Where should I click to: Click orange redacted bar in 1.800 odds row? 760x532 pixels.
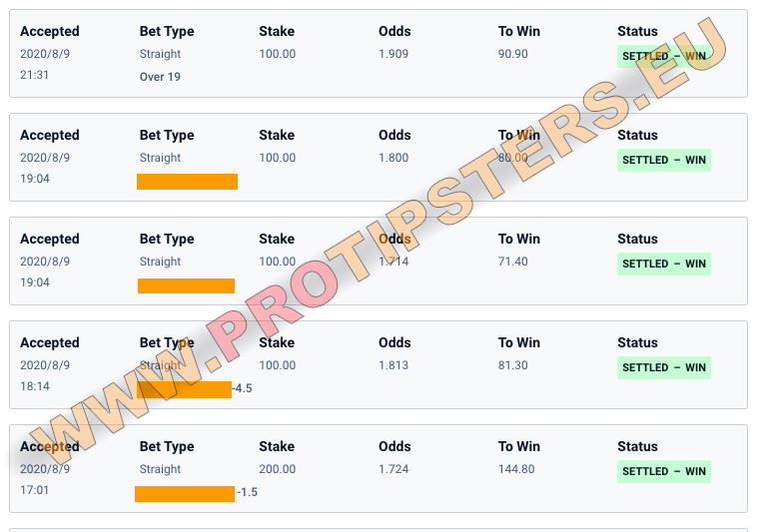pyautogui.click(x=187, y=182)
